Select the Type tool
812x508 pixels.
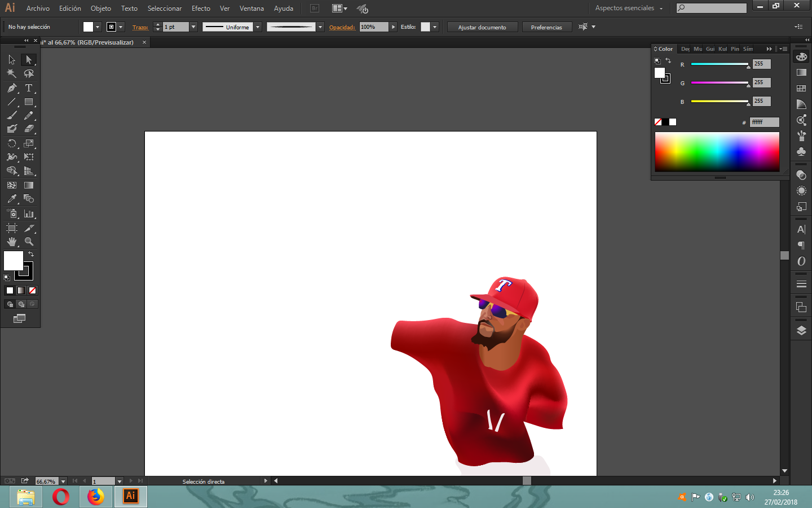click(29, 88)
